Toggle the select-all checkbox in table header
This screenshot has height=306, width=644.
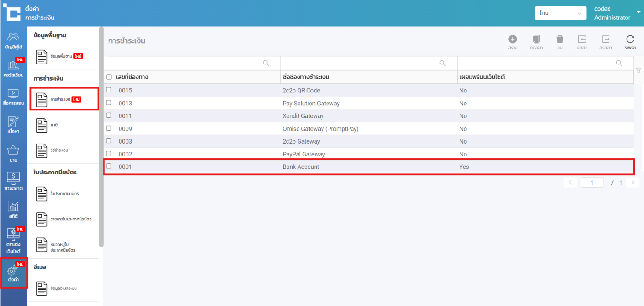[x=109, y=77]
